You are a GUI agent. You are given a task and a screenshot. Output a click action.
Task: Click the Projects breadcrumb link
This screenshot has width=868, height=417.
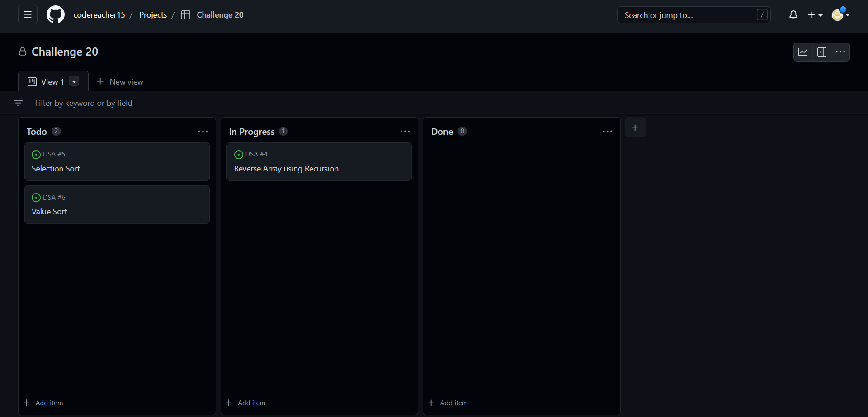[x=153, y=14]
